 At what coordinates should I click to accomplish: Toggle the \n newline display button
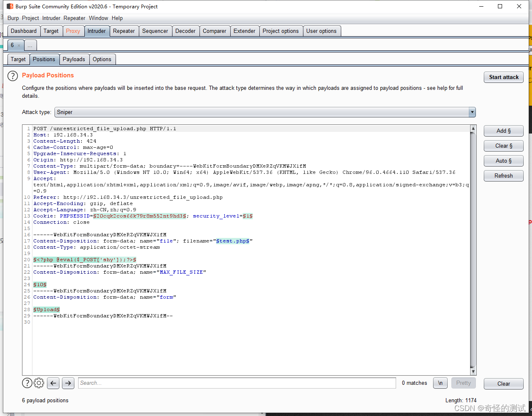(440, 383)
